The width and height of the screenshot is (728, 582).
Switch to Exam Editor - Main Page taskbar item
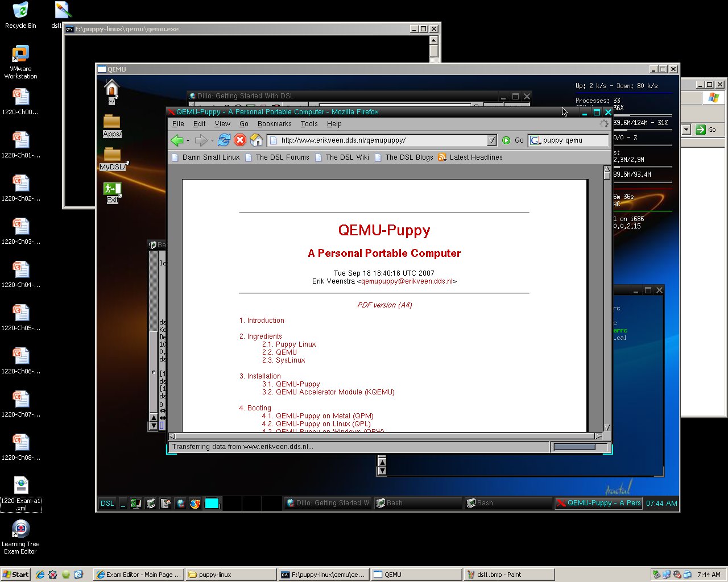click(x=139, y=575)
